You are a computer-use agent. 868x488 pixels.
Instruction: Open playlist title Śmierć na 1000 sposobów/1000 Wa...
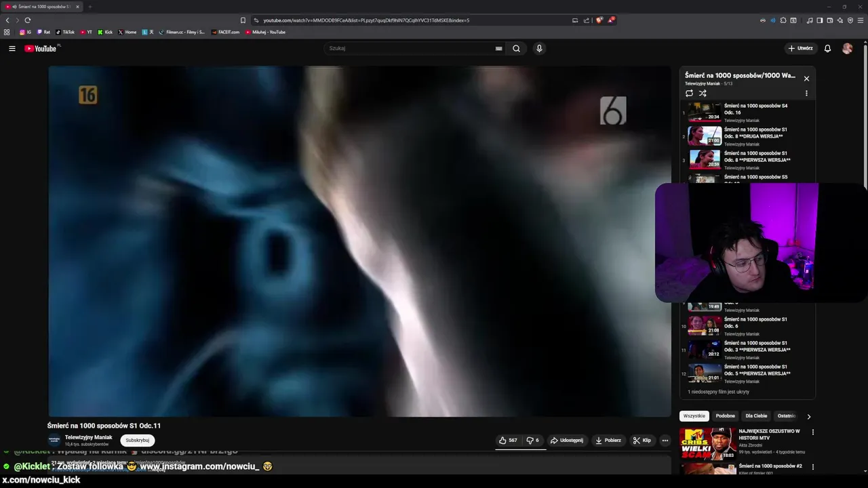(740, 75)
